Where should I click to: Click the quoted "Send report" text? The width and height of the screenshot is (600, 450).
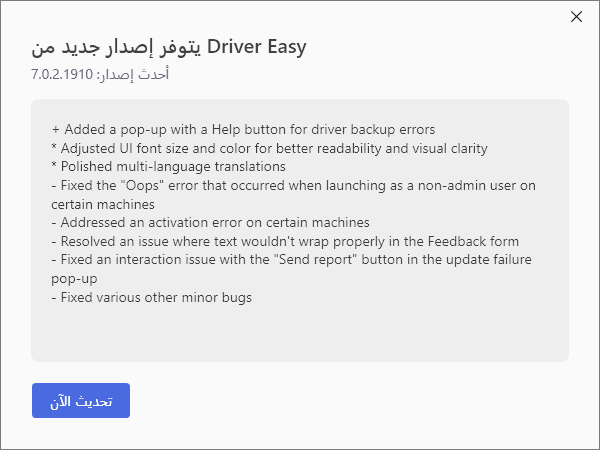(315, 259)
